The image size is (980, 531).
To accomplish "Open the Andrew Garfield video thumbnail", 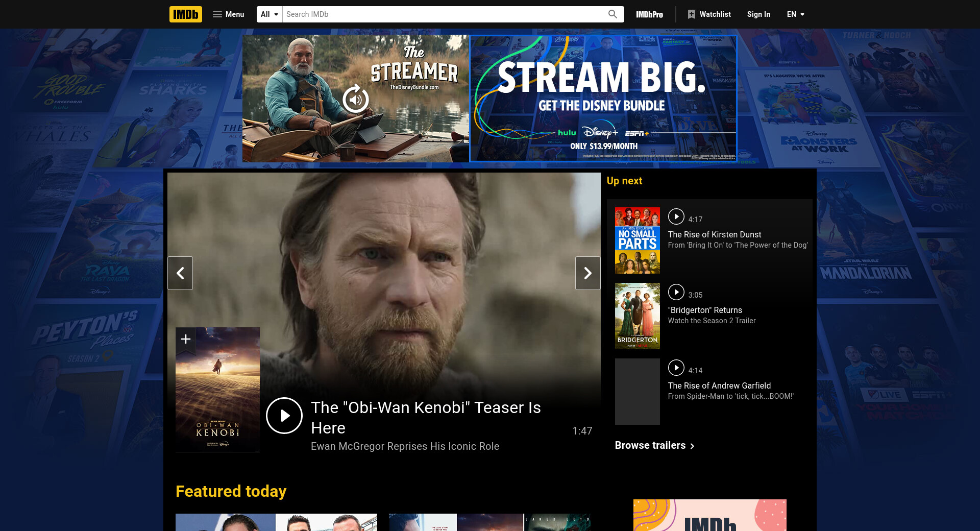I will tap(638, 392).
